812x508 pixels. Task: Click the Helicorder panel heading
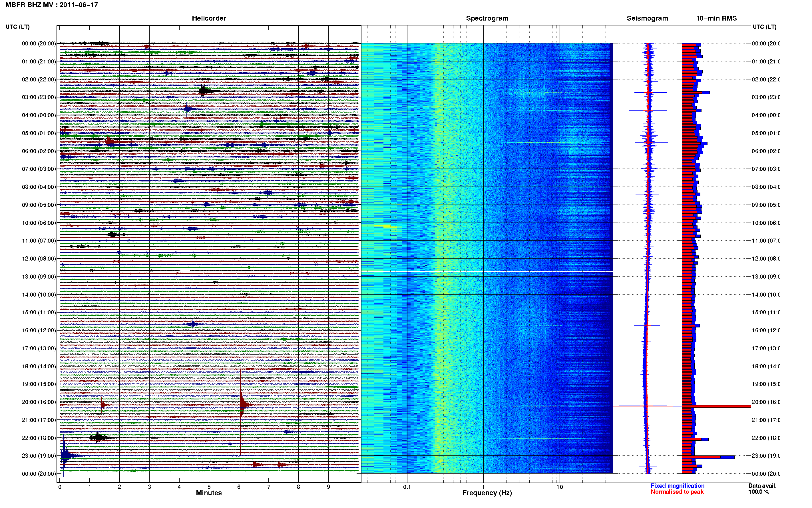point(209,18)
